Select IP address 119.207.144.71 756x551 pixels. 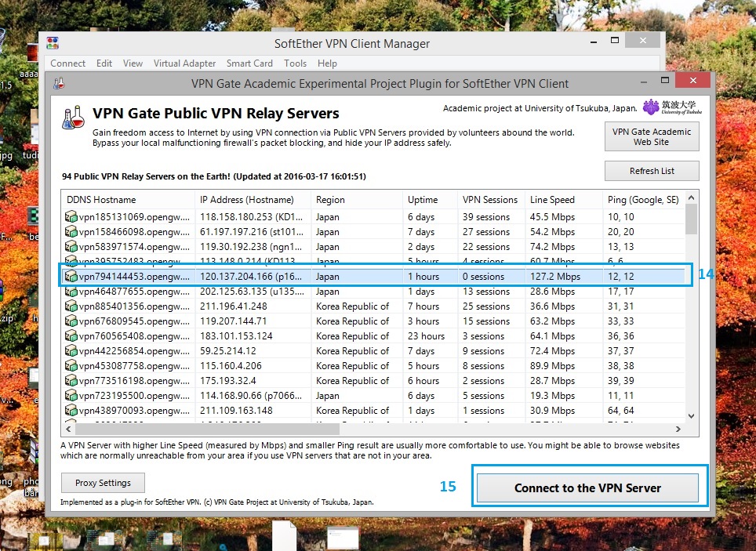pyautogui.click(x=234, y=321)
